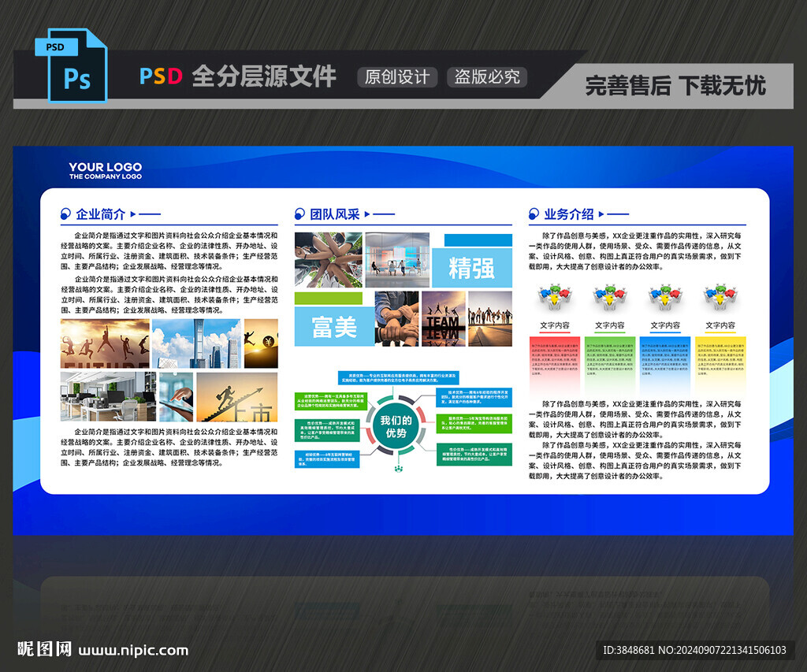Viewport: 807px width, 672px height.
Task: Click the 昵图网 logo
Action: pos(44,649)
